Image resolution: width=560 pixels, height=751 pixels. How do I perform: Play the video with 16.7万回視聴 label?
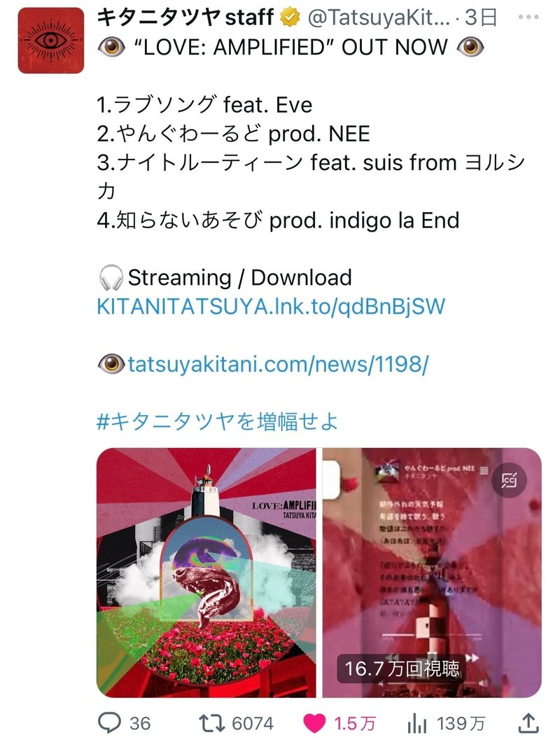point(432,573)
